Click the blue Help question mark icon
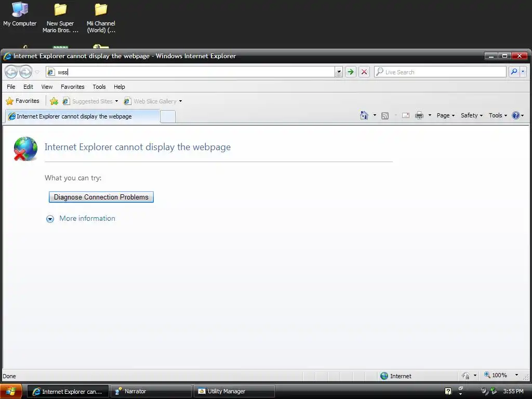The image size is (532, 399). point(516,115)
